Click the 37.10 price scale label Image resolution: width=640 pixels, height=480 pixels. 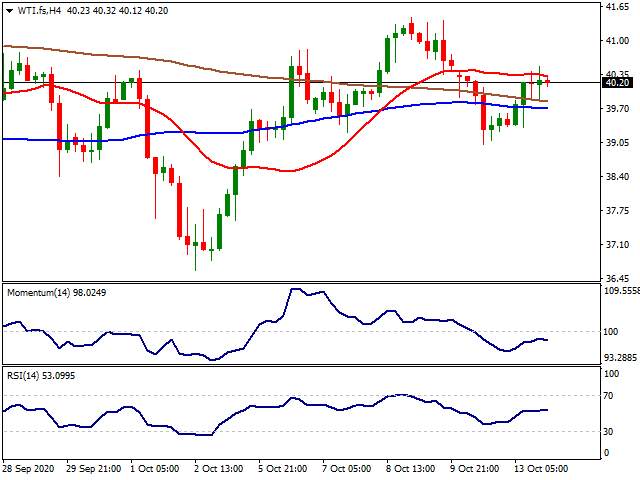618,244
